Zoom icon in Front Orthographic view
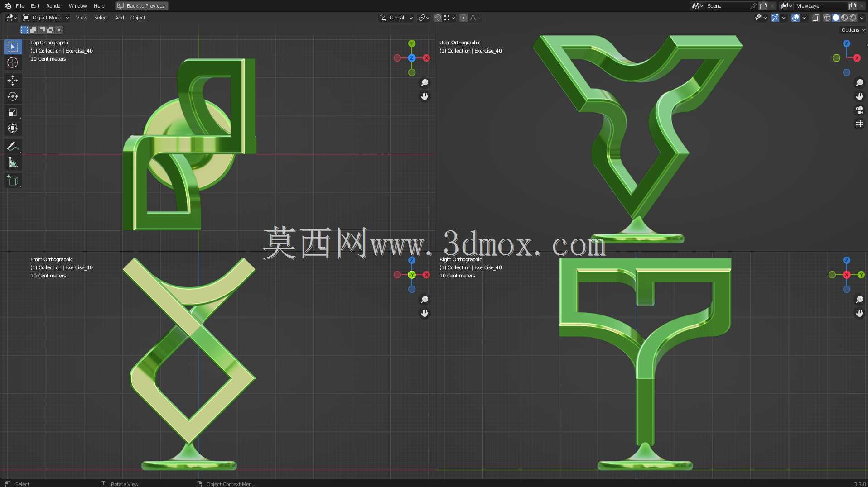This screenshot has height=487, width=868. 424,300
